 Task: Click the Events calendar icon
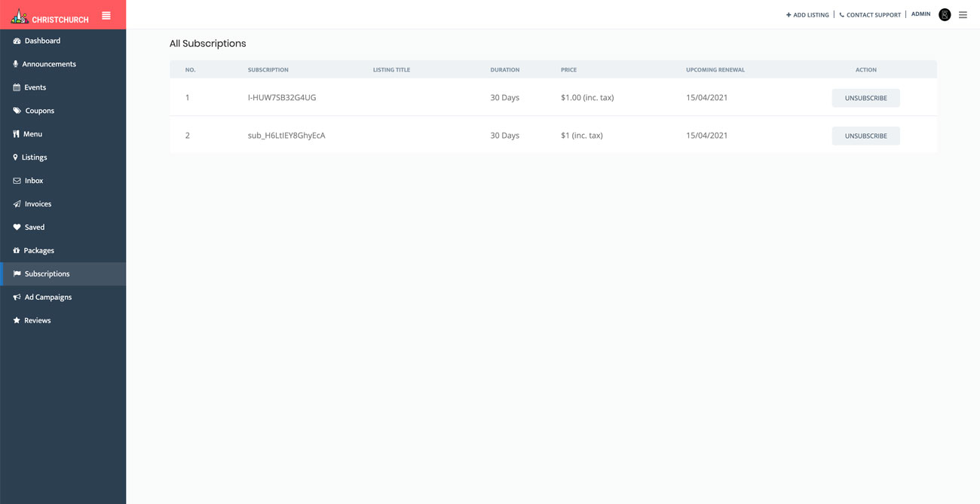(17, 87)
